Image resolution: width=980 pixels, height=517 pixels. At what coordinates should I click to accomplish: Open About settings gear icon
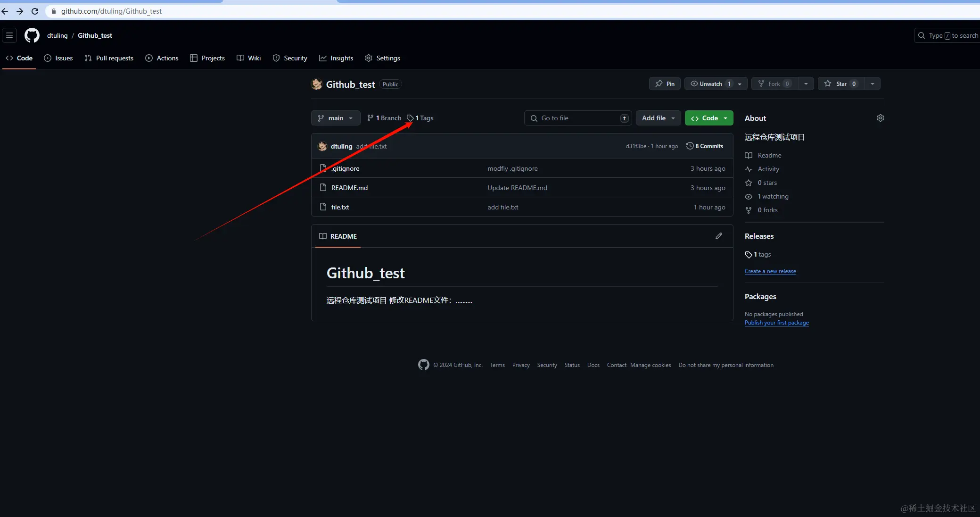pyautogui.click(x=880, y=118)
